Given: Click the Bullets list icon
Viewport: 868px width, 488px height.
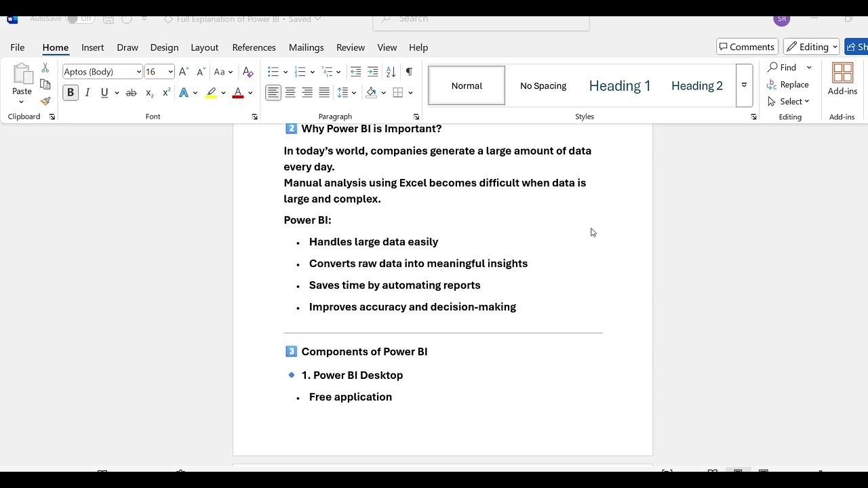Looking at the screenshot, I should coord(273,72).
